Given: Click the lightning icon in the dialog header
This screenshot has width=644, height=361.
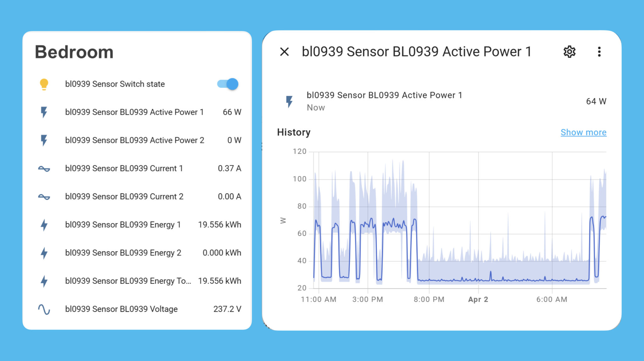Looking at the screenshot, I should pyautogui.click(x=289, y=101).
